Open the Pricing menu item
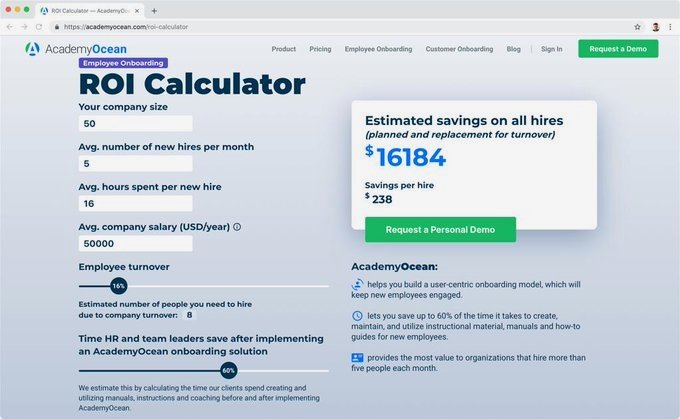The height and width of the screenshot is (419, 680). pyautogui.click(x=320, y=49)
